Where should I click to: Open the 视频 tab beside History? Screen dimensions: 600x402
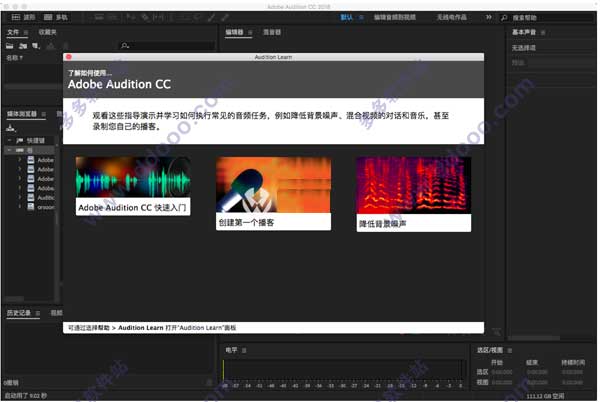pos(56,313)
